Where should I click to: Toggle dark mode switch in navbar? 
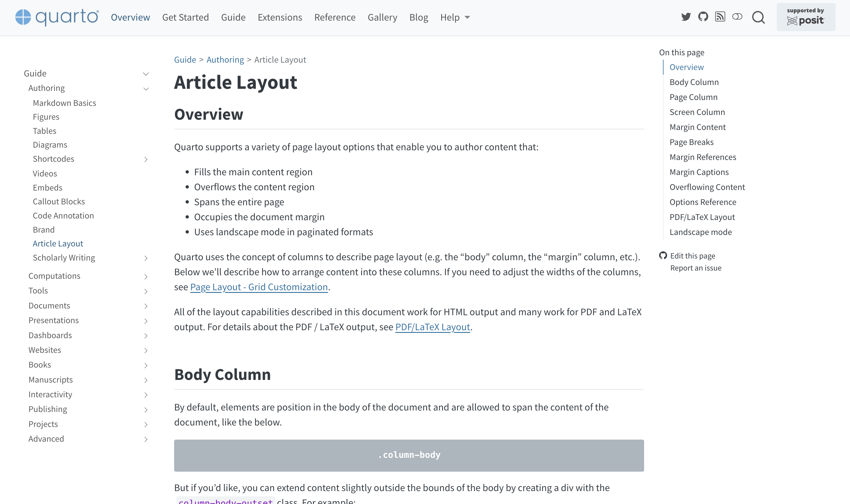pyautogui.click(x=737, y=17)
